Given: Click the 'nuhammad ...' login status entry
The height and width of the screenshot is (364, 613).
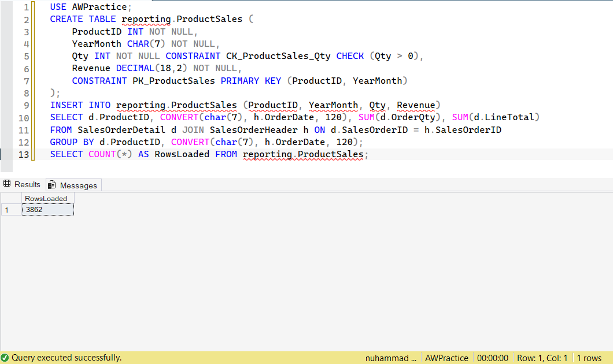Looking at the screenshot, I should point(390,358).
